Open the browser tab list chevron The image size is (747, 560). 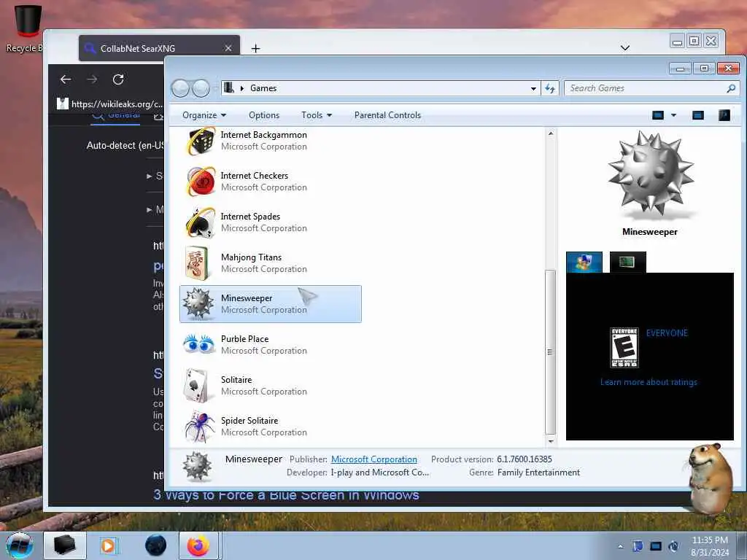(x=625, y=47)
